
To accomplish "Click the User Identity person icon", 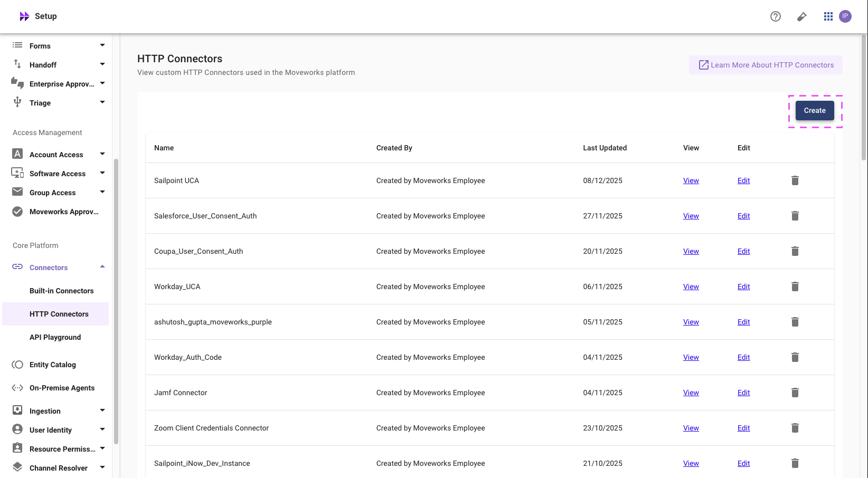I will (17, 429).
